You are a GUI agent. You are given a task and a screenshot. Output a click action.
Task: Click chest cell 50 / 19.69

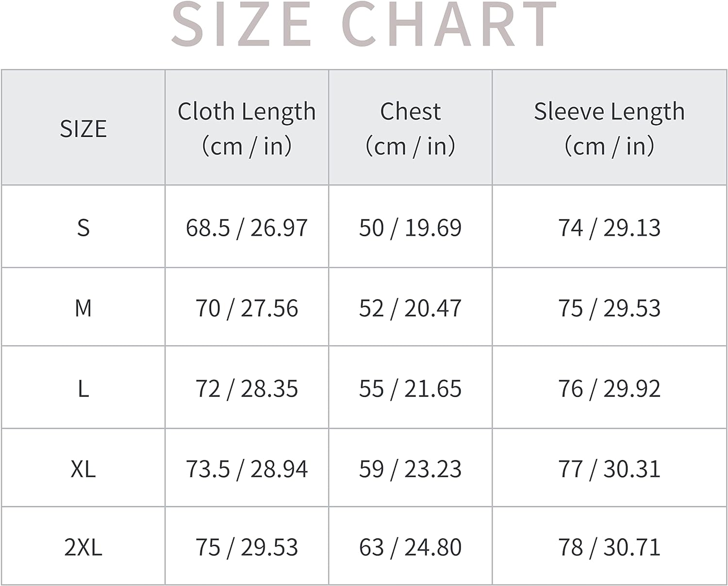410,227
